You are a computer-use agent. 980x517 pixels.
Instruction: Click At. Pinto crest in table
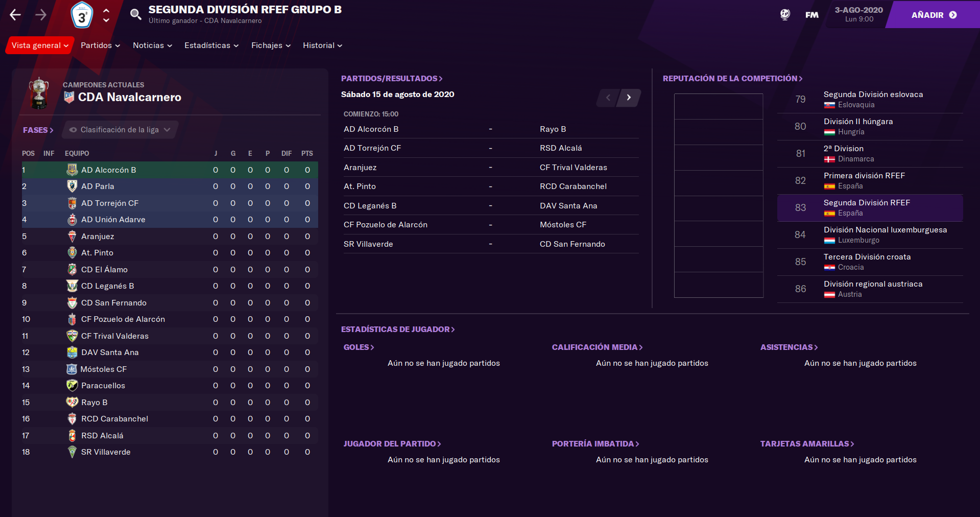[x=72, y=253]
